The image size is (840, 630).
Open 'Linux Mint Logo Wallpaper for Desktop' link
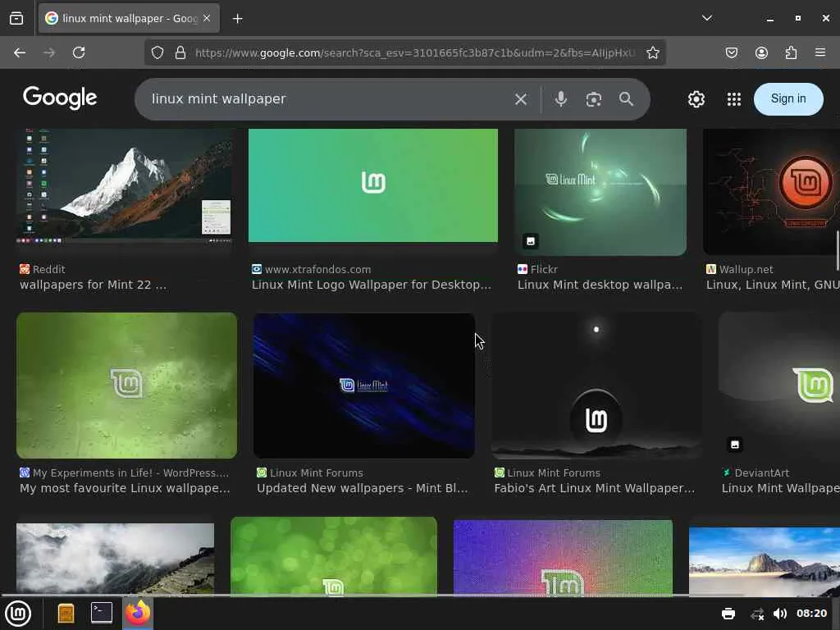pos(372,285)
